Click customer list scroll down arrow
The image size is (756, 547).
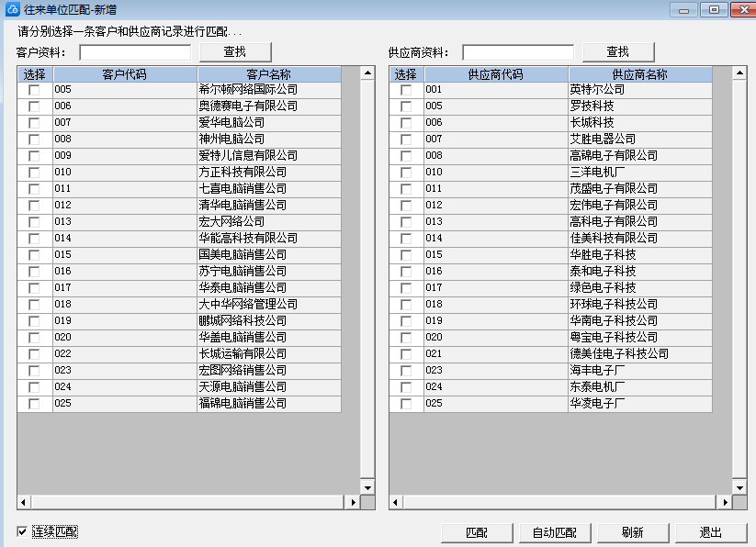pos(367,487)
